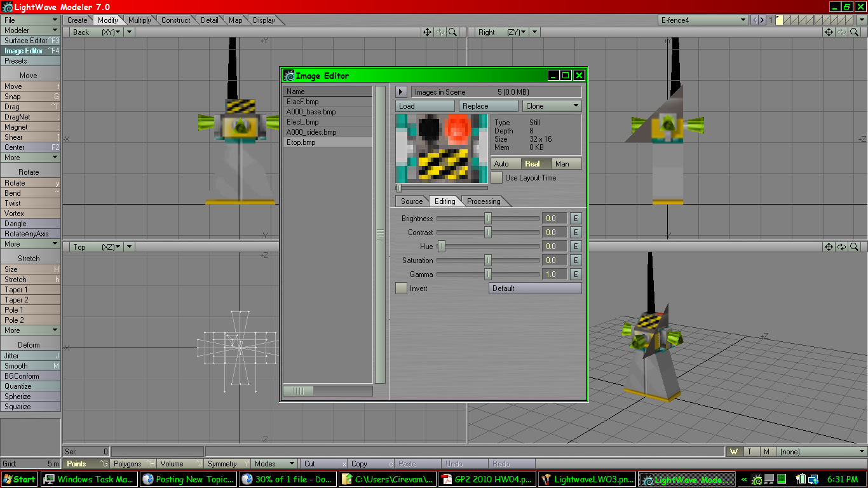868x488 pixels.
Task: Click the play arrow in Image Editor
Action: 401,92
